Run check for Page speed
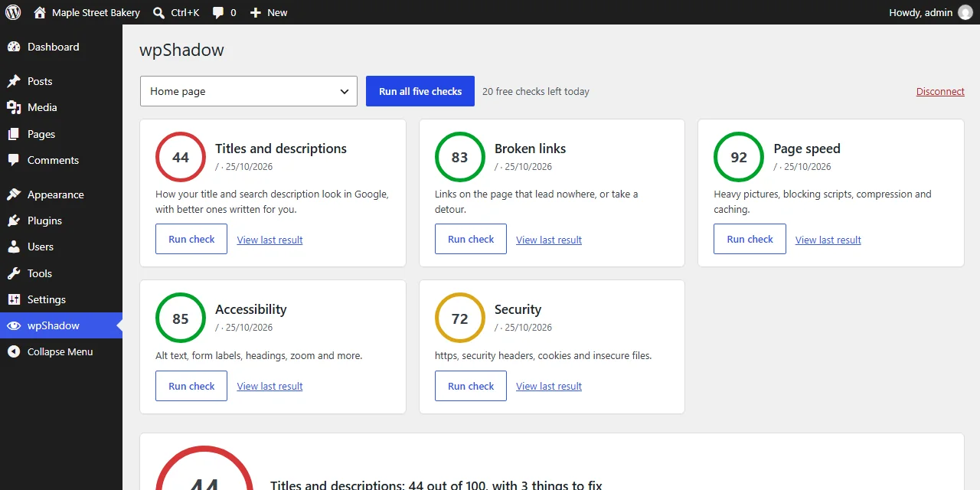This screenshot has height=490, width=980. pyautogui.click(x=750, y=239)
